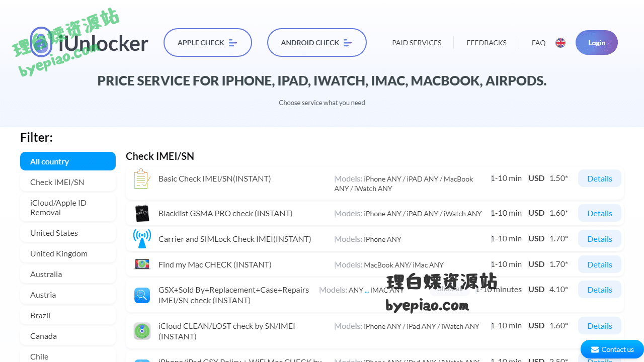Open Details for GSX+Sold By check
Screen dimensions: 644x362
pyautogui.click(x=599, y=290)
